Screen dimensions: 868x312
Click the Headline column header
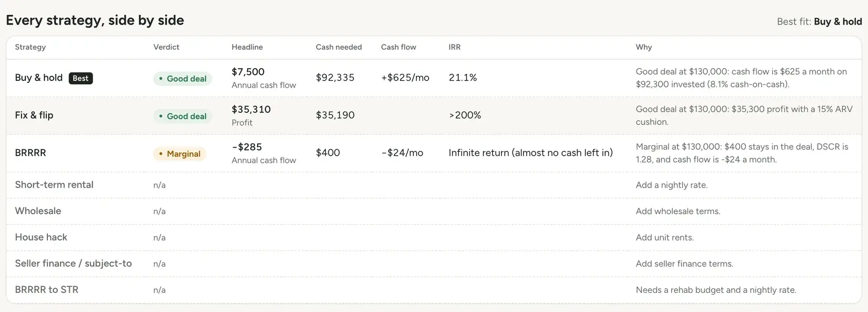[x=247, y=47]
